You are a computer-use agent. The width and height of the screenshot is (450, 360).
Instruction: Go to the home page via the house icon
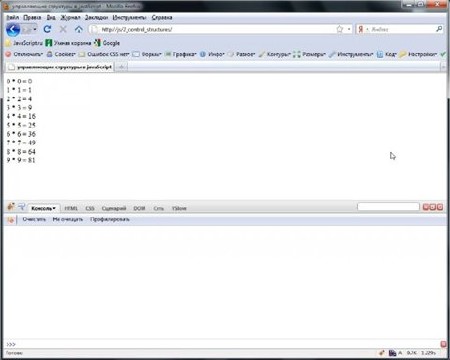tap(79, 29)
